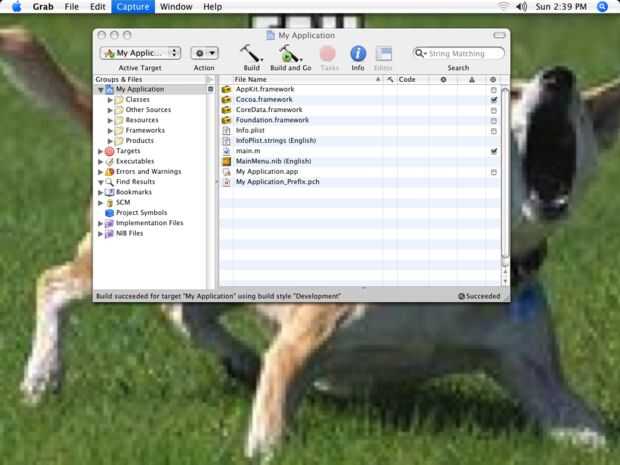Click the Build and Go icon
The width and height of the screenshot is (620, 465).
tap(290, 54)
